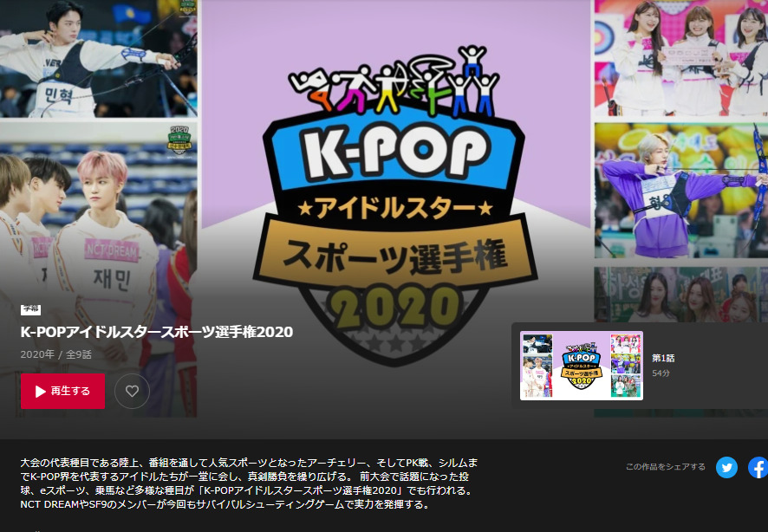This screenshot has width=768, height=532.
Task: Select the 第1話 episode title
Action: (x=663, y=358)
